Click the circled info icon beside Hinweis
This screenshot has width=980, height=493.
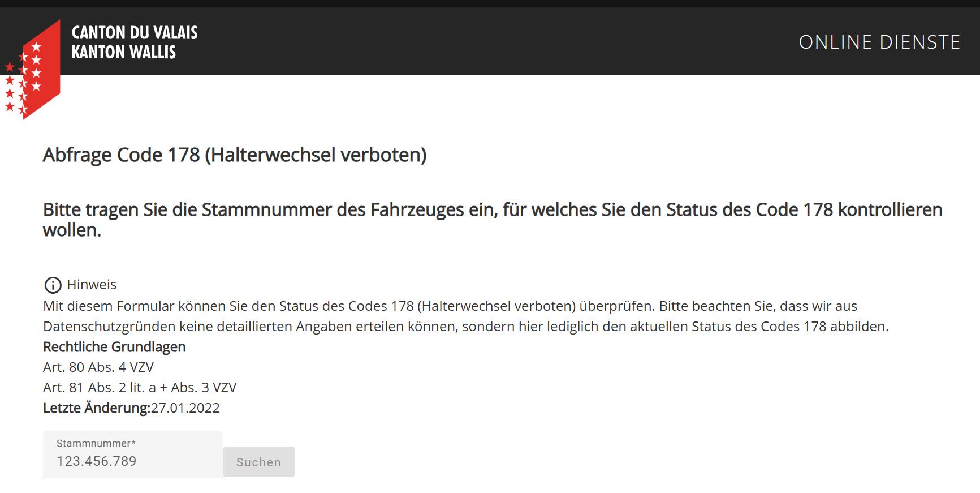(x=53, y=285)
